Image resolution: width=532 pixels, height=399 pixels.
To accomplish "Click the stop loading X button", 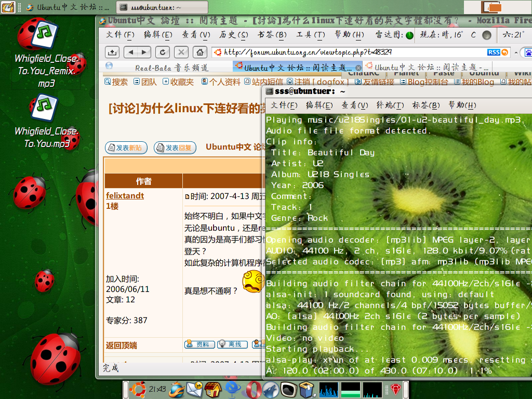I will coord(181,52).
